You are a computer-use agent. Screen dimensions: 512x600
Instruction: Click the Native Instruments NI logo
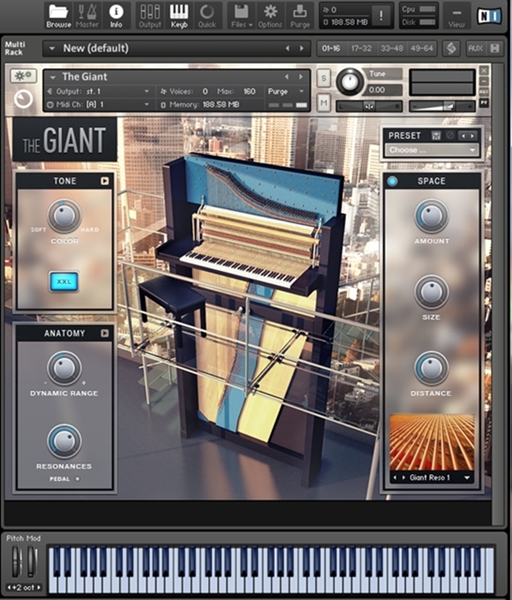[x=489, y=16]
